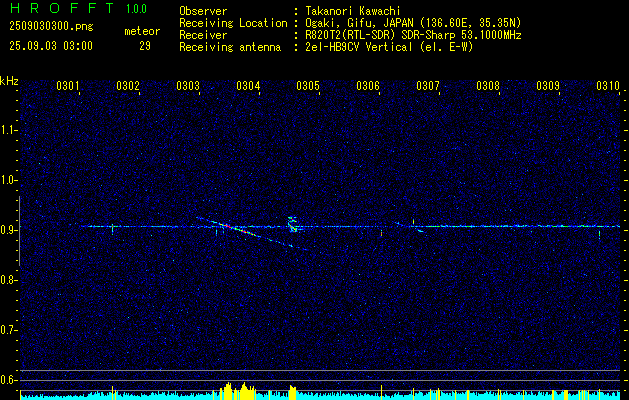The width and height of the screenshot is (629, 400).
Task: Click the version number 1.0.0
Action: point(136,9)
